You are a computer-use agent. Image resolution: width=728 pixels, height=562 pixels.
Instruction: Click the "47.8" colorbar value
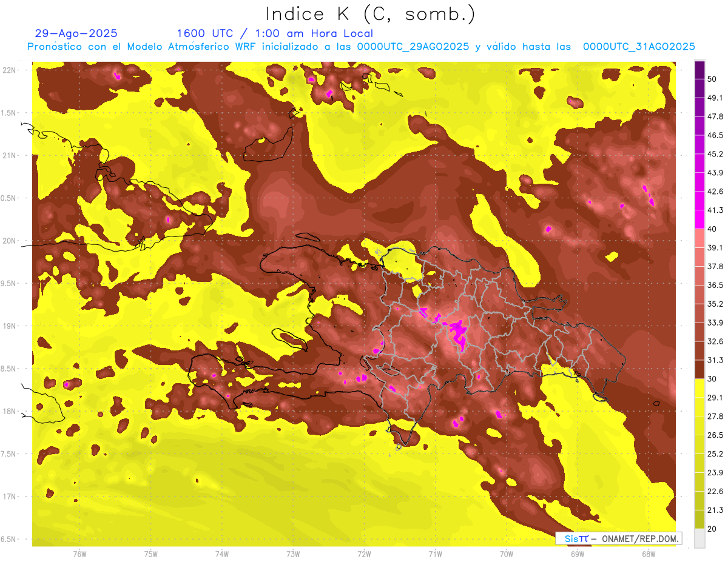pyautogui.click(x=715, y=116)
